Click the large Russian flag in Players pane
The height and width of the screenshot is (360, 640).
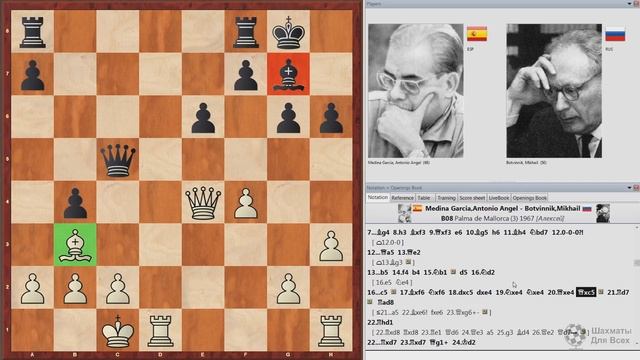coord(615,34)
